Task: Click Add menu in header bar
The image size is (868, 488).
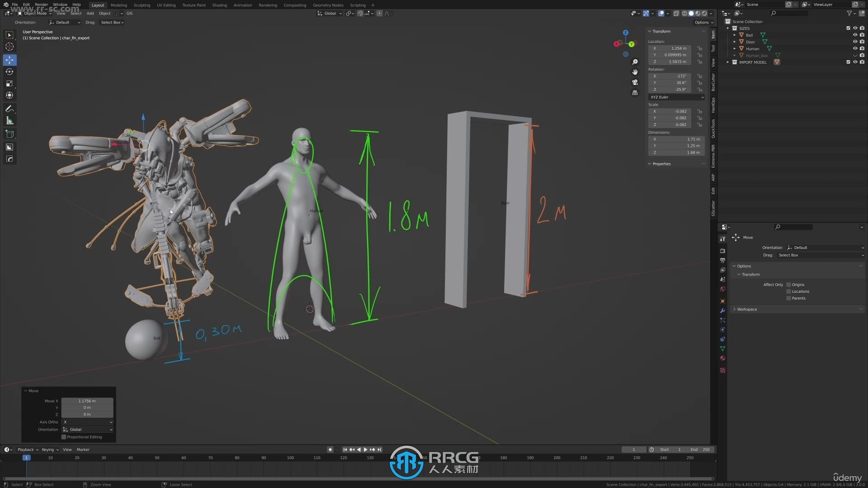Action: [x=90, y=13]
